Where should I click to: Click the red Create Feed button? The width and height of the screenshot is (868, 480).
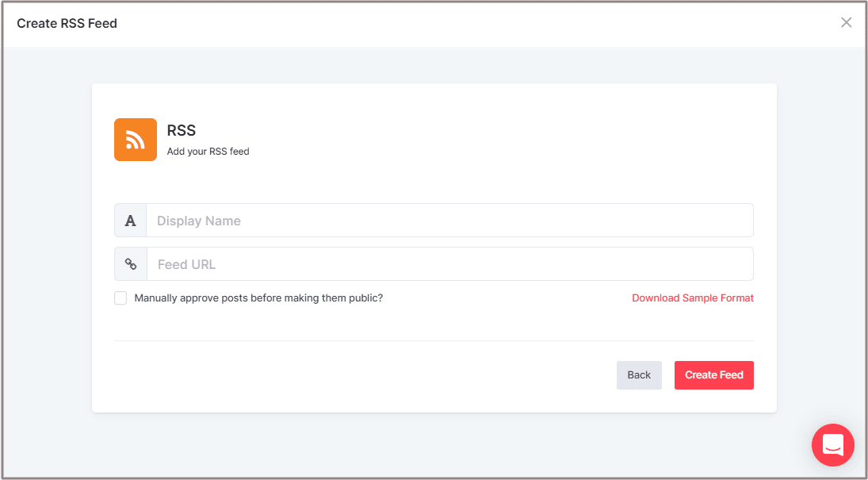[713, 375]
